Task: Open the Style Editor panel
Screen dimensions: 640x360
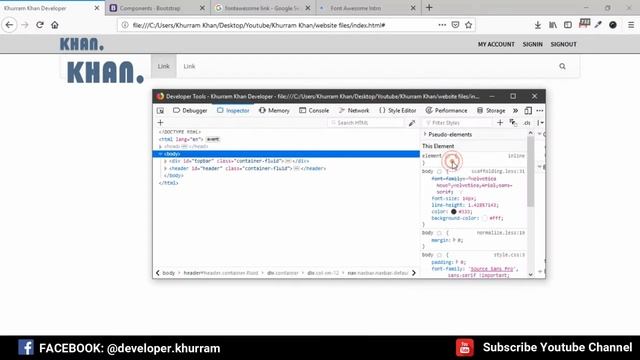Action: pos(398,111)
